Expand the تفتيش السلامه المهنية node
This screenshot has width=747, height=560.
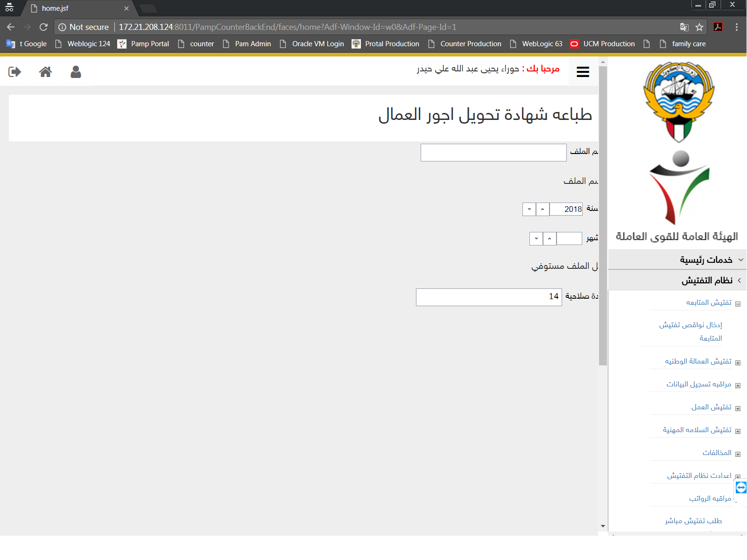738,431
